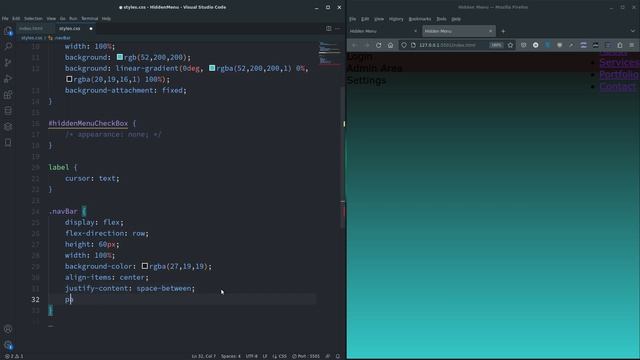Open VS Code Edit menu
Viewport: 640px width, 360px height.
click(16, 18)
